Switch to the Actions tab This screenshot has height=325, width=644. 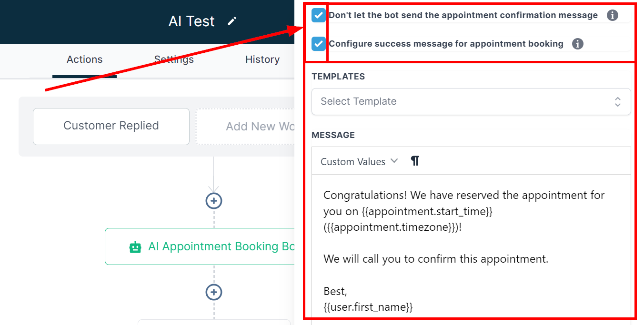(84, 59)
